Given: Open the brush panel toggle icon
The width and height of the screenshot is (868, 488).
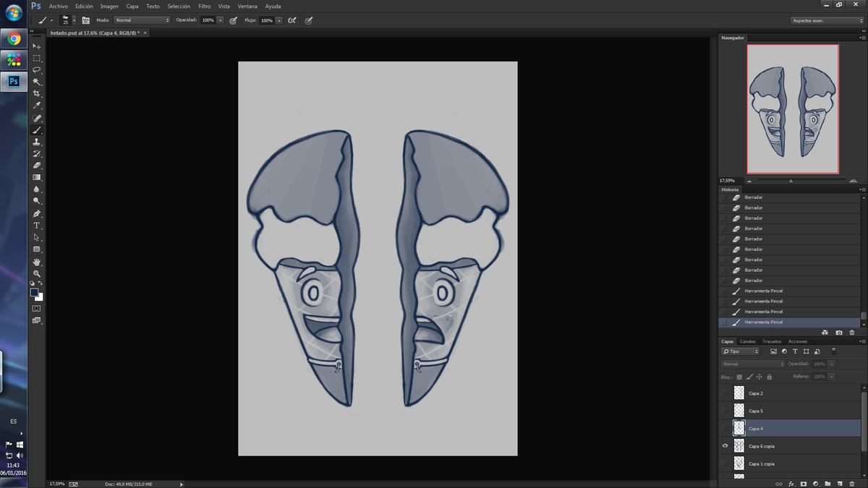Looking at the screenshot, I should point(86,20).
